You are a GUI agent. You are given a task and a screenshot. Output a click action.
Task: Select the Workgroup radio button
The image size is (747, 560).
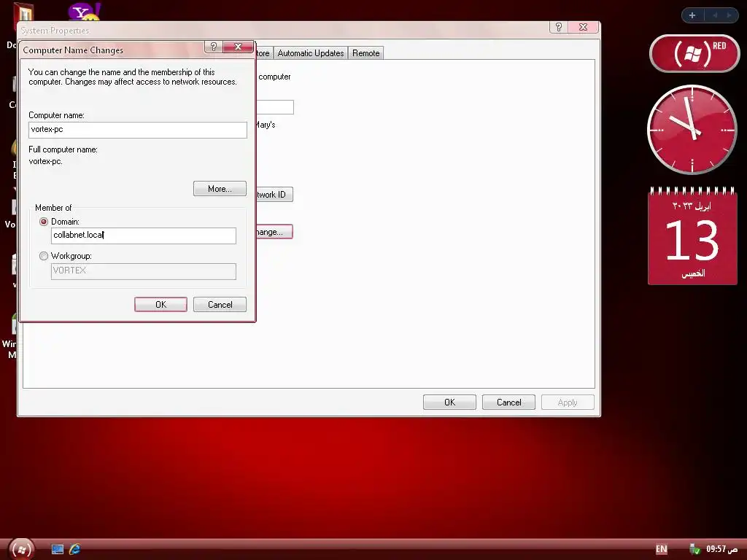[x=44, y=256]
